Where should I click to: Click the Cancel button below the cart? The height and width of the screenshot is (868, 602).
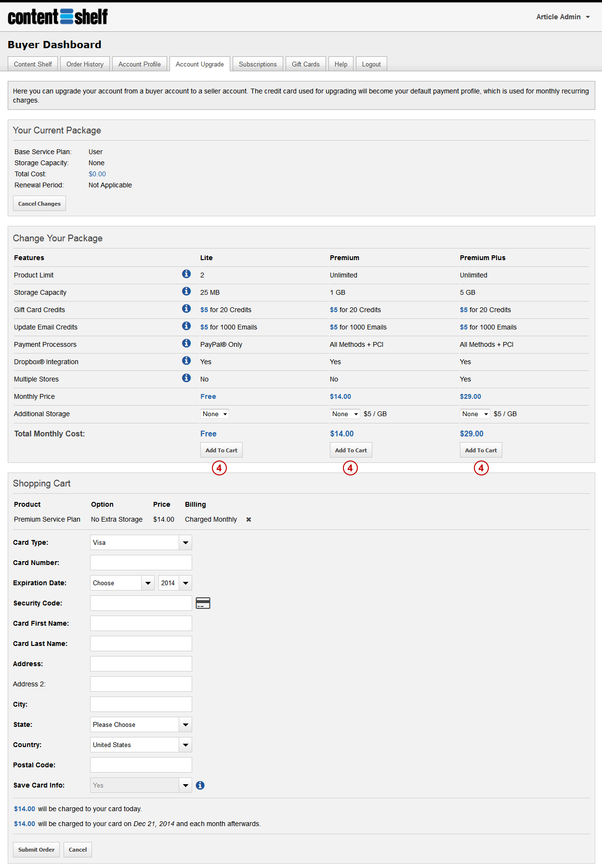(78, 849)
